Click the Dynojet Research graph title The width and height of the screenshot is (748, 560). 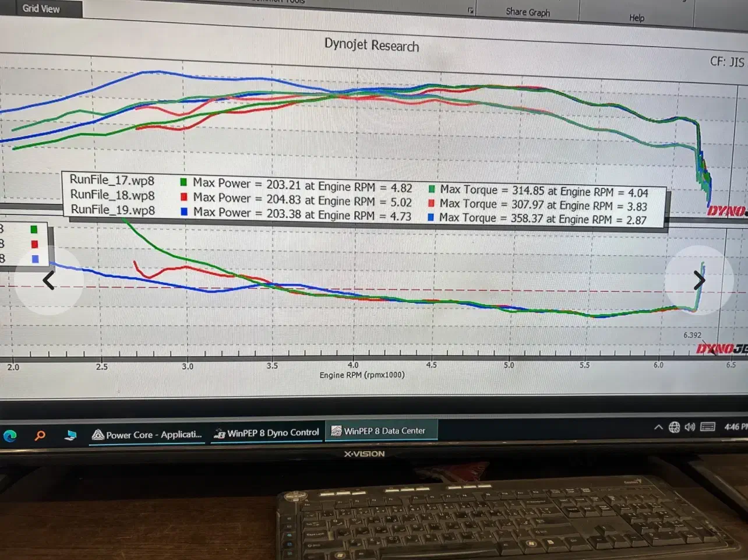click(x=372, y=45)
